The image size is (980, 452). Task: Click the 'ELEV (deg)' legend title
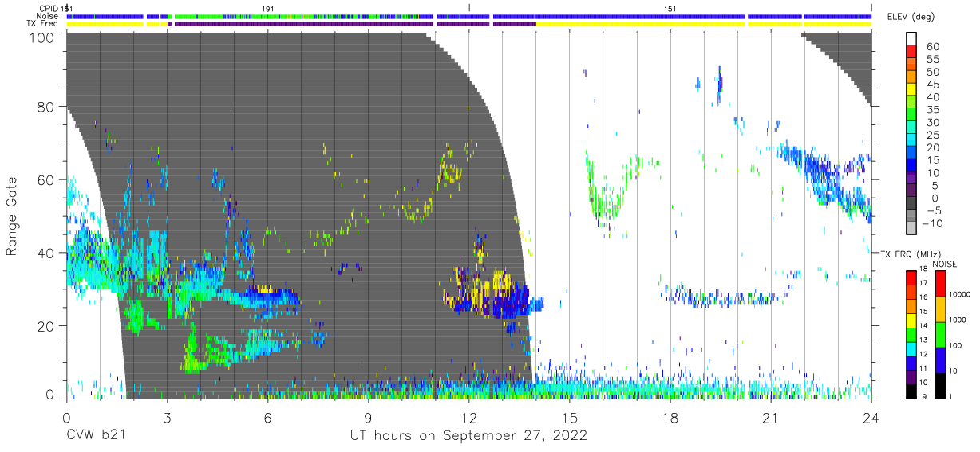911,17
